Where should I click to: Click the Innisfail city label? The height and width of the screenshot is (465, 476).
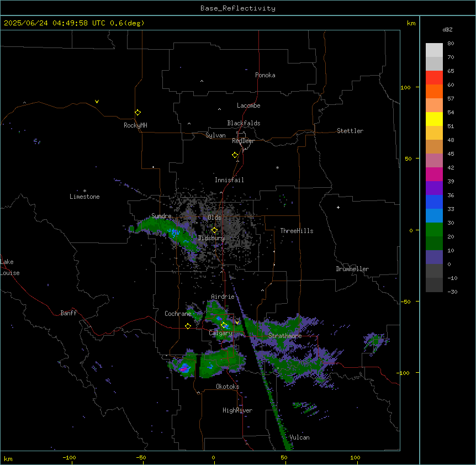coord(229,180)
